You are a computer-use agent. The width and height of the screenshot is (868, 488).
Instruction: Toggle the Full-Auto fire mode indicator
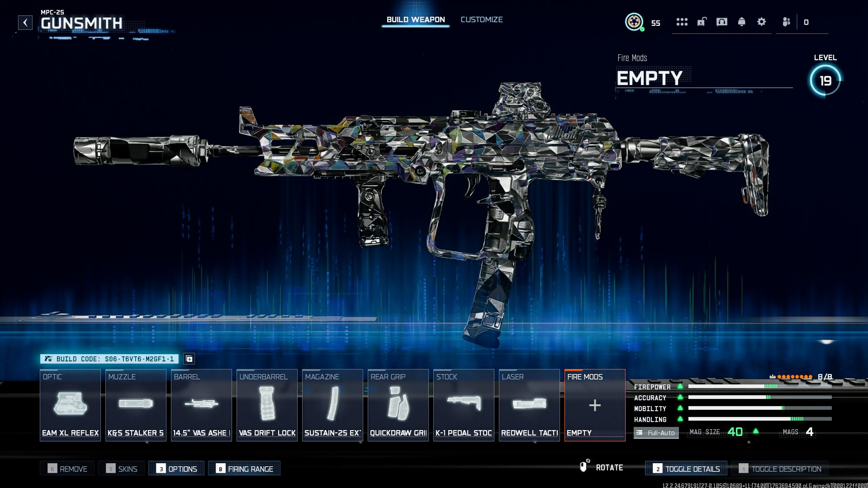[x=656, y=433]
